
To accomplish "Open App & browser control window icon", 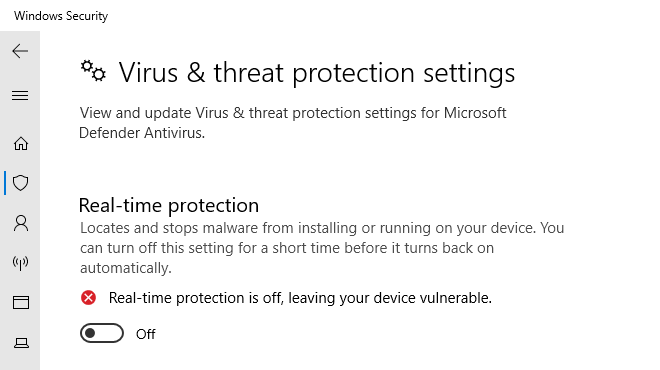I will (21, 302).
